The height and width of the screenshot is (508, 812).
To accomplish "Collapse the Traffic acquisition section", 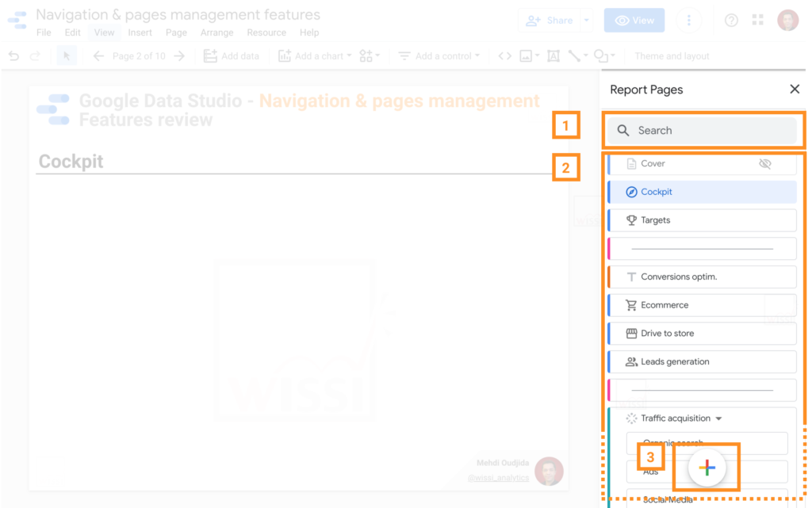I will (718, 418).
